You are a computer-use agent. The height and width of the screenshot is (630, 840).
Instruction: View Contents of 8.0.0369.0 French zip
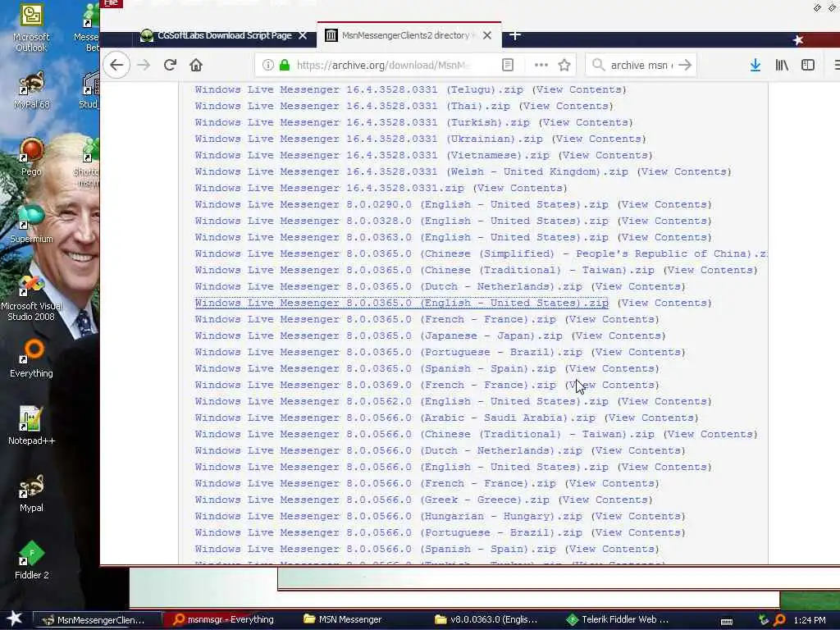612,386
